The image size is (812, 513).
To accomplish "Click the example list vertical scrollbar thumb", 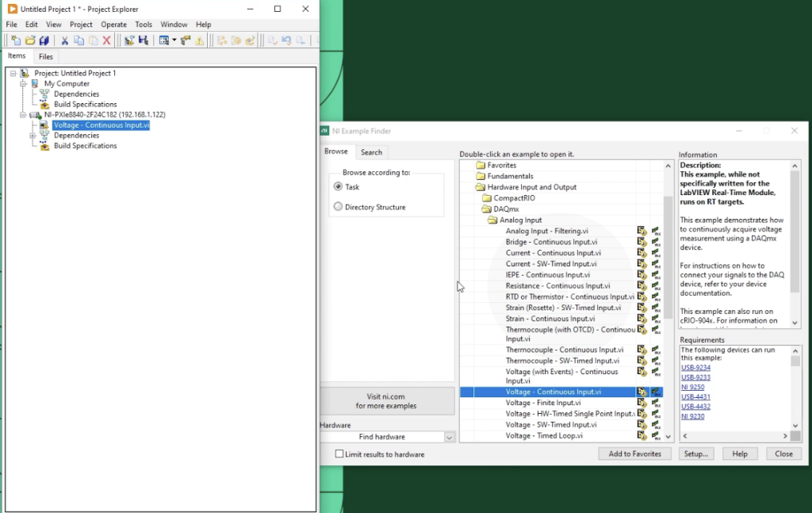I will coord(668,256).
